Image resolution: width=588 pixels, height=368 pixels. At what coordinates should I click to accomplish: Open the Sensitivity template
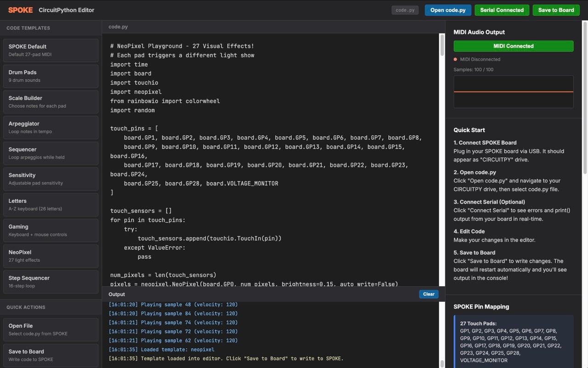(51, 179)
